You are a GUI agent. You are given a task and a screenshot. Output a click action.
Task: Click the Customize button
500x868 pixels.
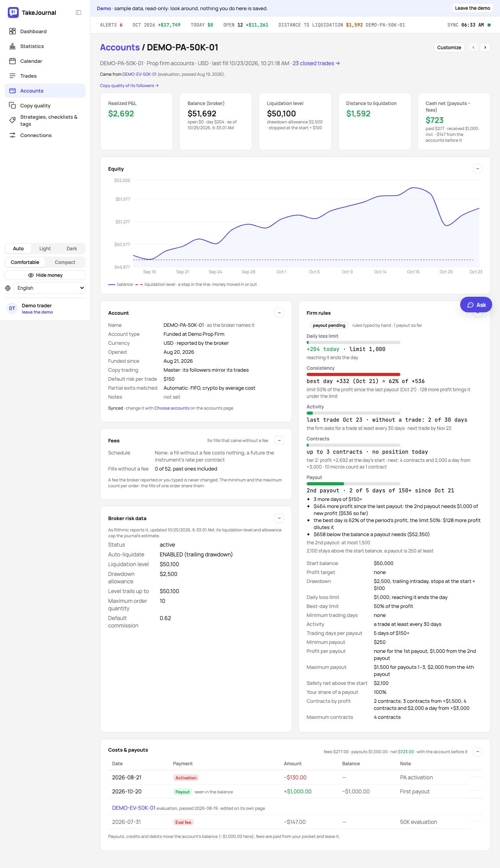pyautogui.click(x=449, y=47)
